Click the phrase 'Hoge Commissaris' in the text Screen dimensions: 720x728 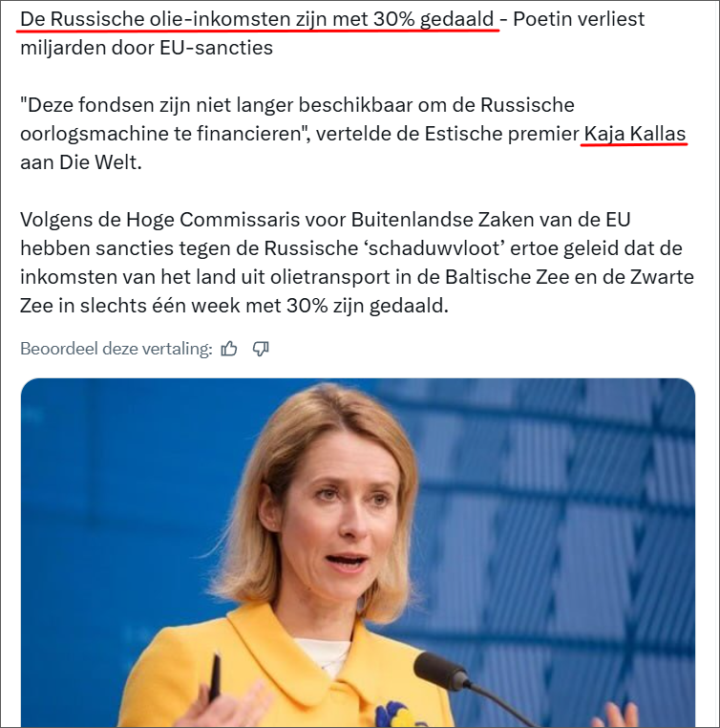(x=213, y=220)
